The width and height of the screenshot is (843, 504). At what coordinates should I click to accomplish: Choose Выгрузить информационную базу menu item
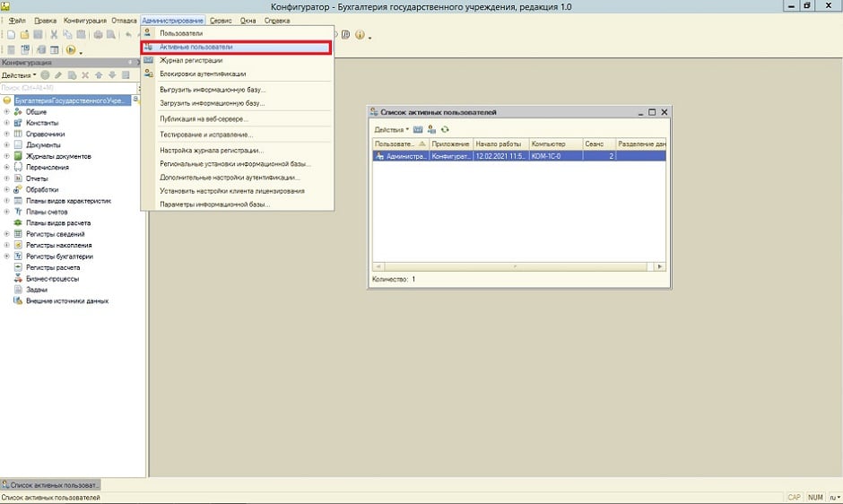213,90
